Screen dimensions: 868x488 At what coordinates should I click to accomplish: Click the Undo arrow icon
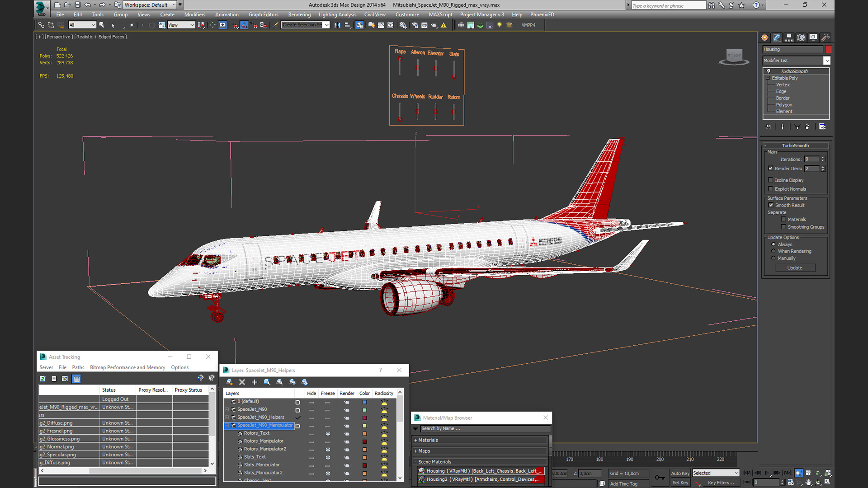(x=87, y=5)
